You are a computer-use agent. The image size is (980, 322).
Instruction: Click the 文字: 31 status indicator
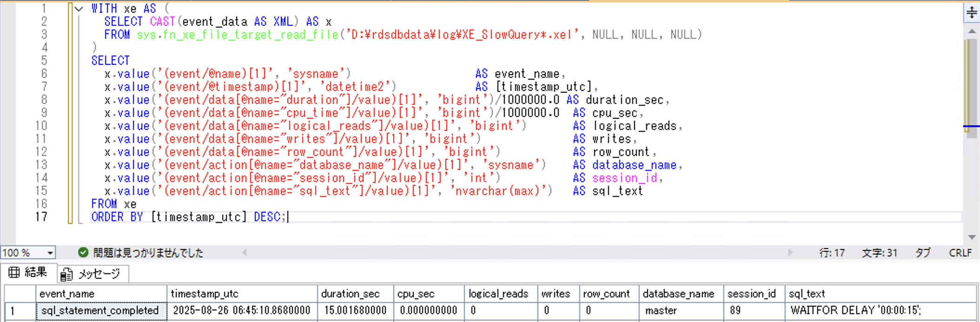(880, 253)
